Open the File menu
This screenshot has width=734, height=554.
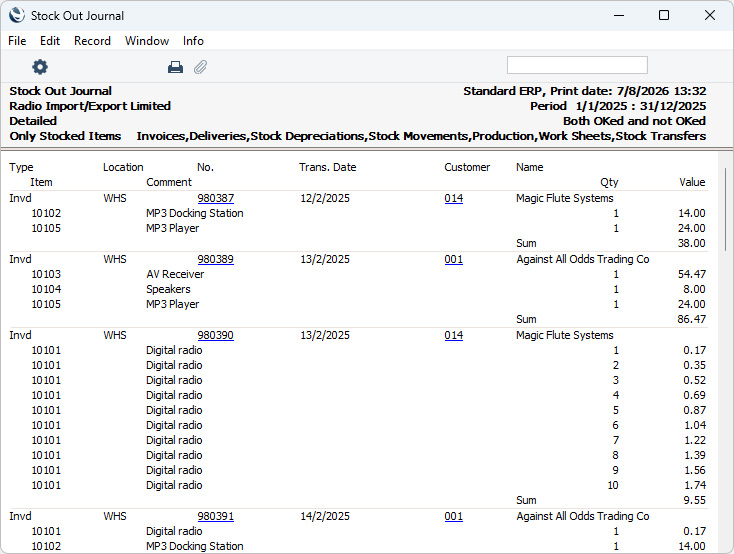tap(17, 41)
